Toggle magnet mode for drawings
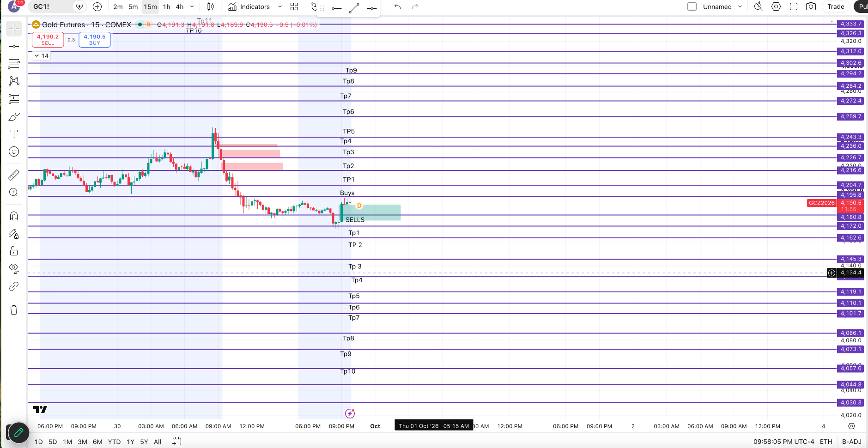The width and height of the screenshot is (868, 448). [x=14, y=216]
